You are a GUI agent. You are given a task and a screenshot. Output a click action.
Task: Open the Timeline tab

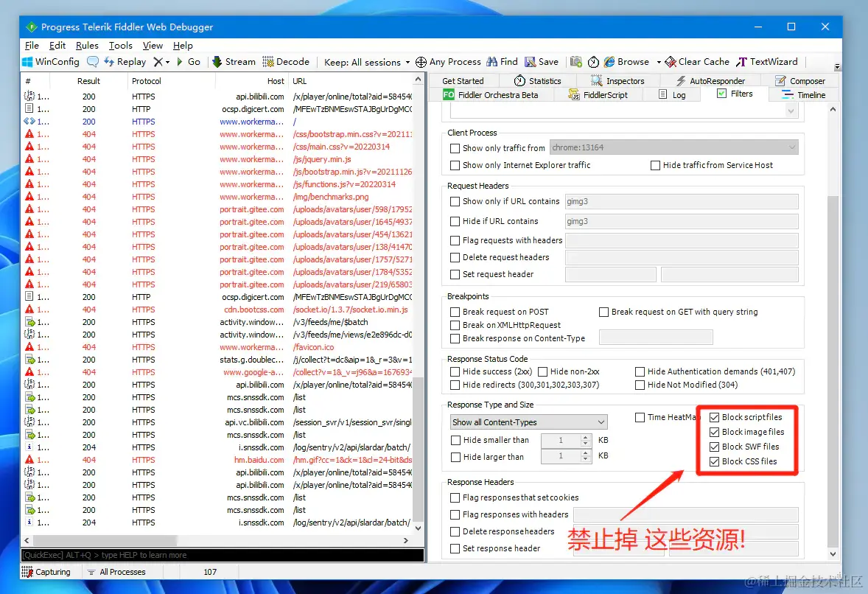pyautogui.click(x=804, y=94)
